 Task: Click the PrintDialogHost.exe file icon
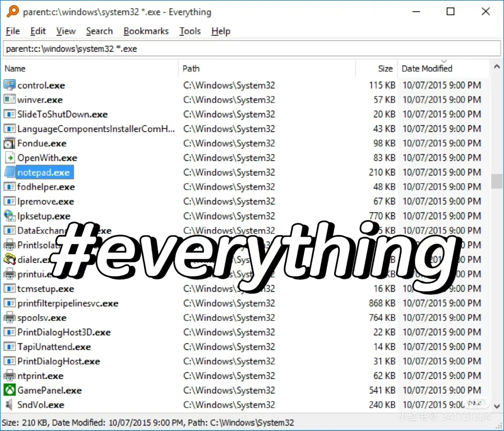click(x=10, y=361)
